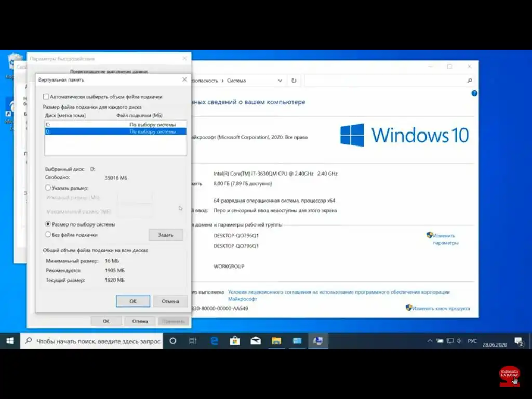Image resolution: width=532 pixels, height=399 pixels.
Task: Click the Система breadcrumb in the address bar
Action: pos(236,81)
